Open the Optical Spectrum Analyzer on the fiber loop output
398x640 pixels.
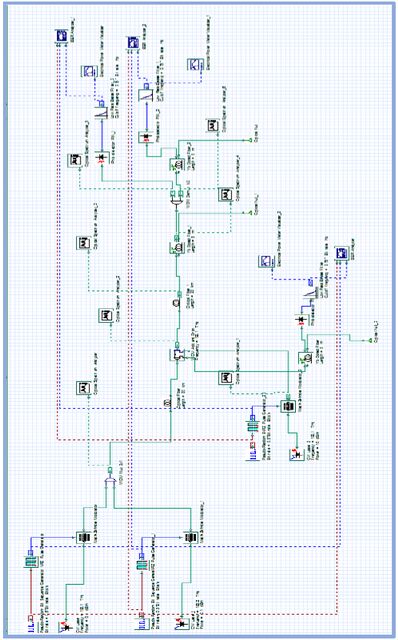[83, 243]
